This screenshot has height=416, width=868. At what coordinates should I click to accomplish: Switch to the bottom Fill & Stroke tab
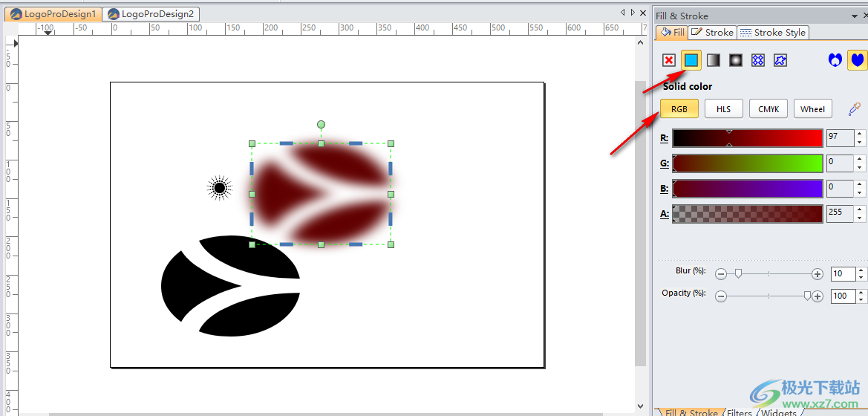coord(691,413)
